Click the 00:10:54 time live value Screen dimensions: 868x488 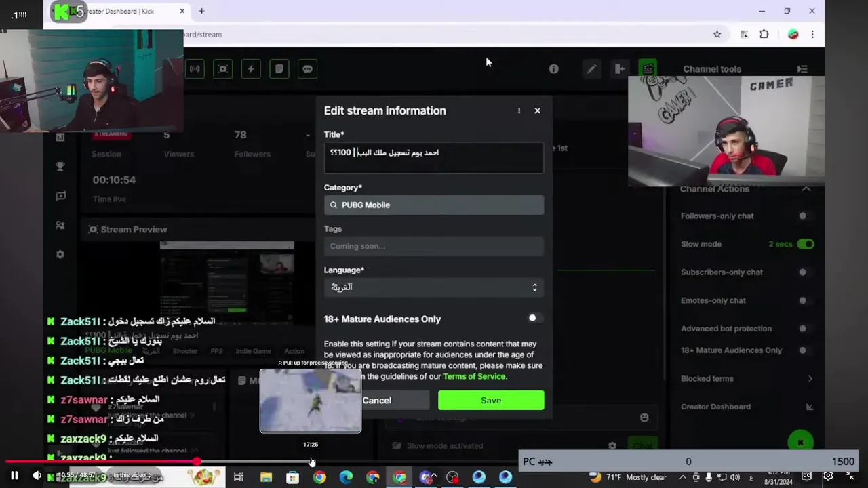[x=114, y=180]
